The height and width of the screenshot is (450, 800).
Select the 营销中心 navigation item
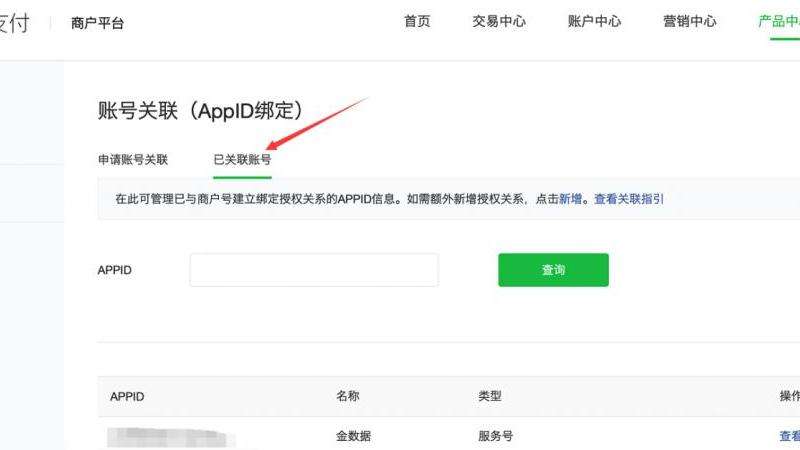[690, 22]
